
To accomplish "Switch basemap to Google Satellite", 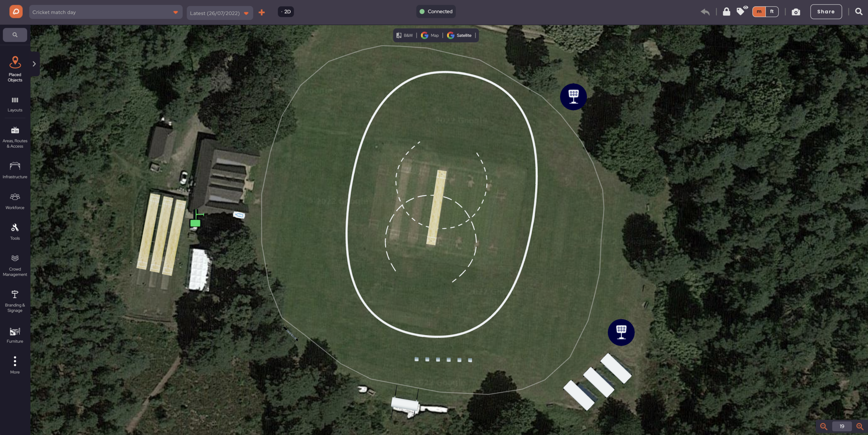I will pyautogui.click(x=459, y=35).
